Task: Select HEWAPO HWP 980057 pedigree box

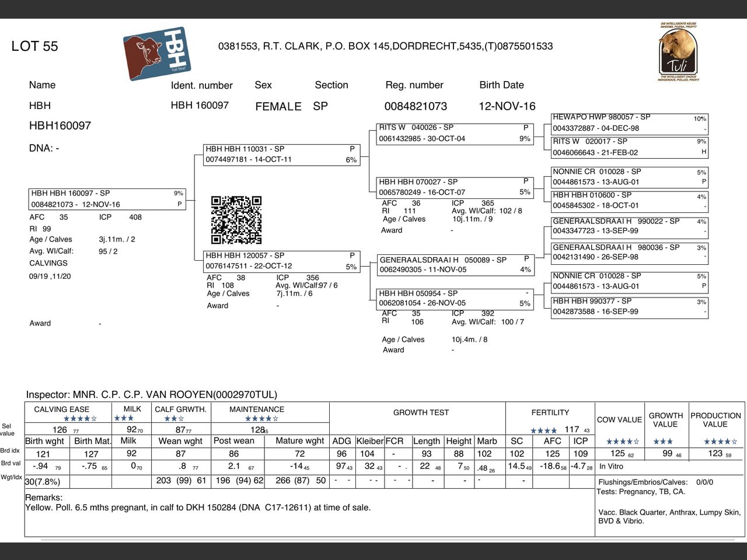Action: pyautogui.click(x=630, y=123)
